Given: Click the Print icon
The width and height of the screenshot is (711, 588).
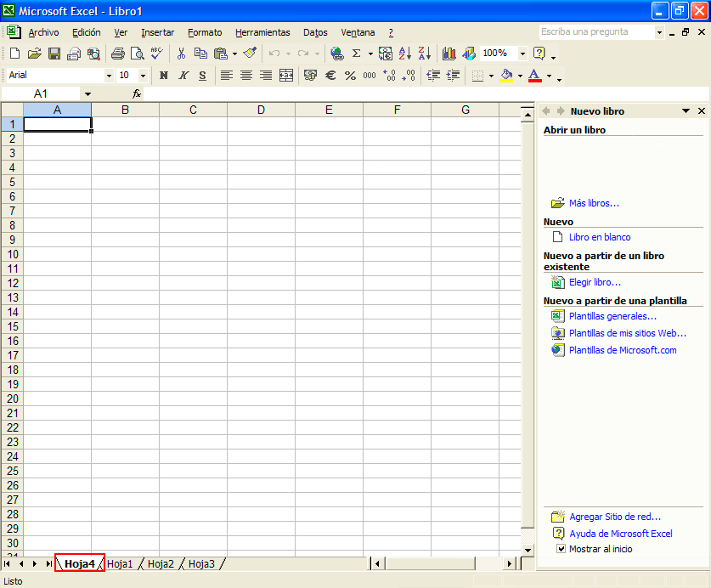Looking at the screenshot, I should [118, 54].
